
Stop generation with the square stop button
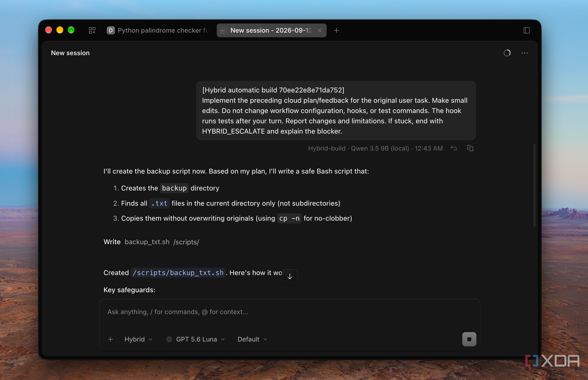click(x=469, y=339)
